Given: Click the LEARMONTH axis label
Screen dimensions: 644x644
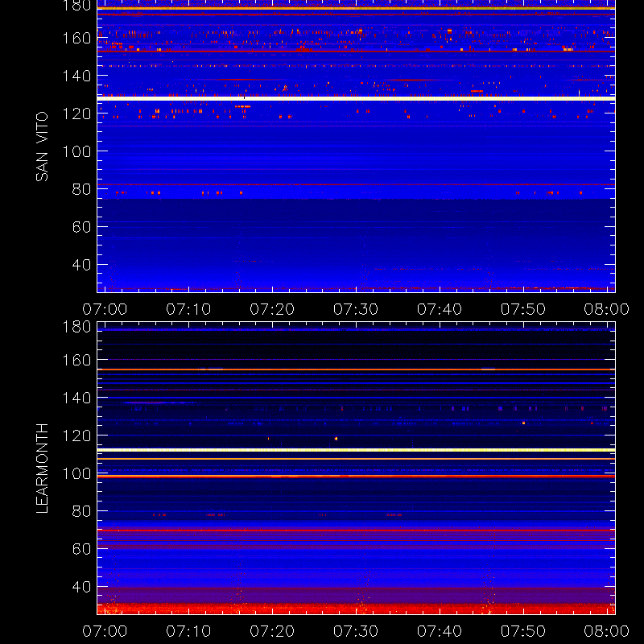Looking at the screenshot, I should [x=42, y=469].
